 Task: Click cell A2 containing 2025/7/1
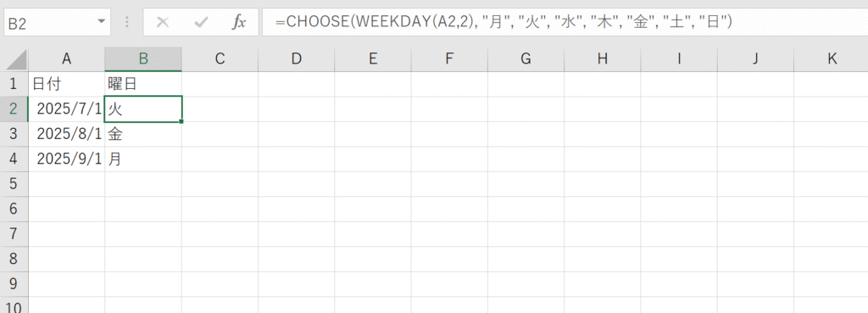(x=66, y=109)
